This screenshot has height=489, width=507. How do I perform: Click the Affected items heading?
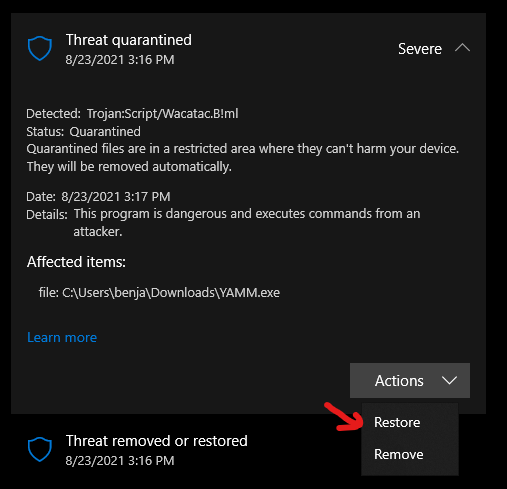[x=76, y=262]
